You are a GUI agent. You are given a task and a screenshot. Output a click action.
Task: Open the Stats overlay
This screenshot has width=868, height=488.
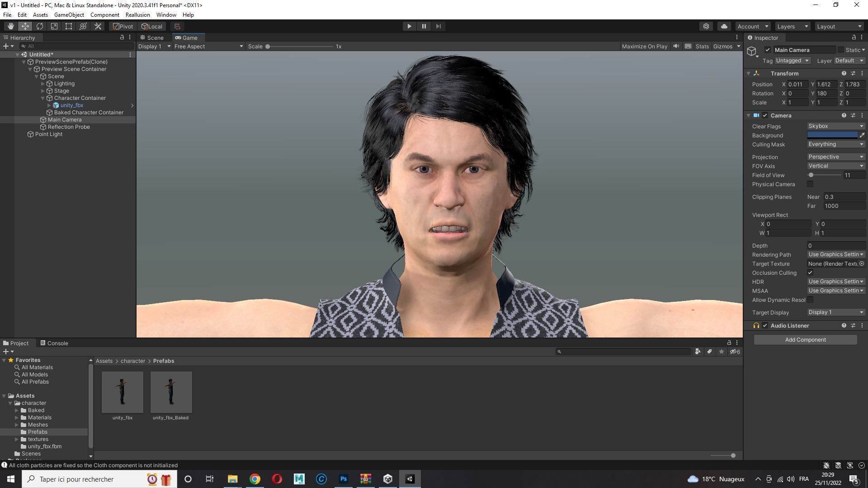pyautogui.click(x=702, y=46)
